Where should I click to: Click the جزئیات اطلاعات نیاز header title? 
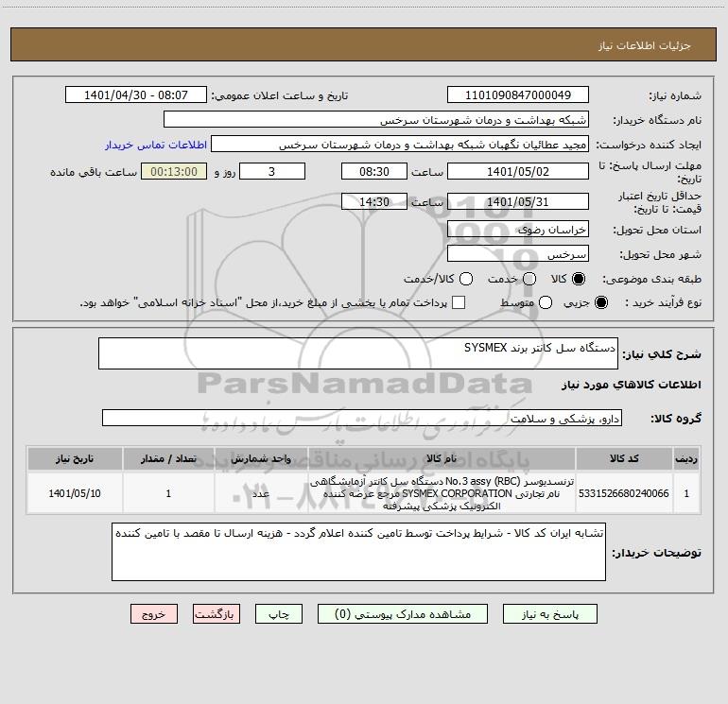644,45
